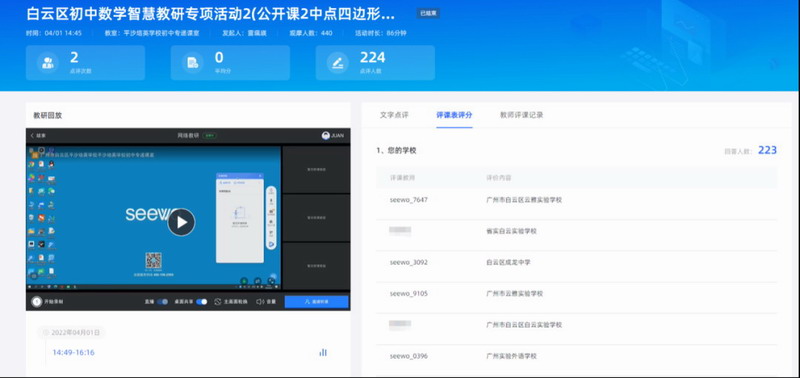Click the blue 邀请听课 button in the video

[x=316, y=302]
